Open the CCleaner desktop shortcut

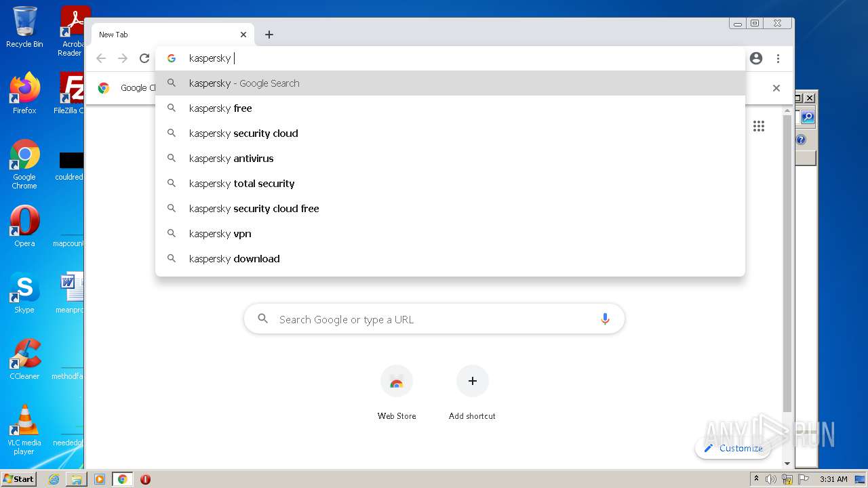click(24, 359)
